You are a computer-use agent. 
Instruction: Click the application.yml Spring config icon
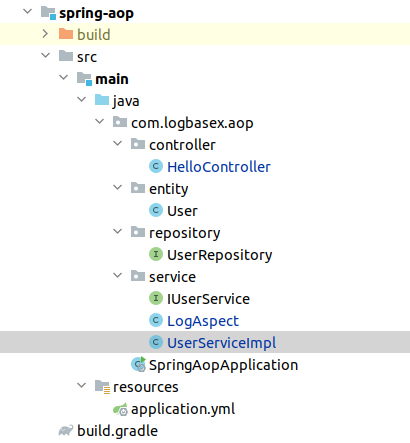pos(120,409)
